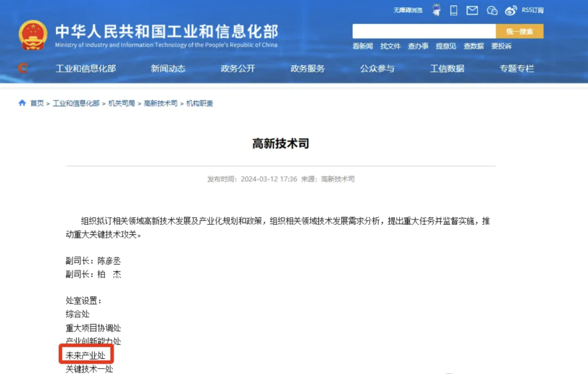
Task: Open the 新闻动态 navigation menu
Action: point(168,69)
